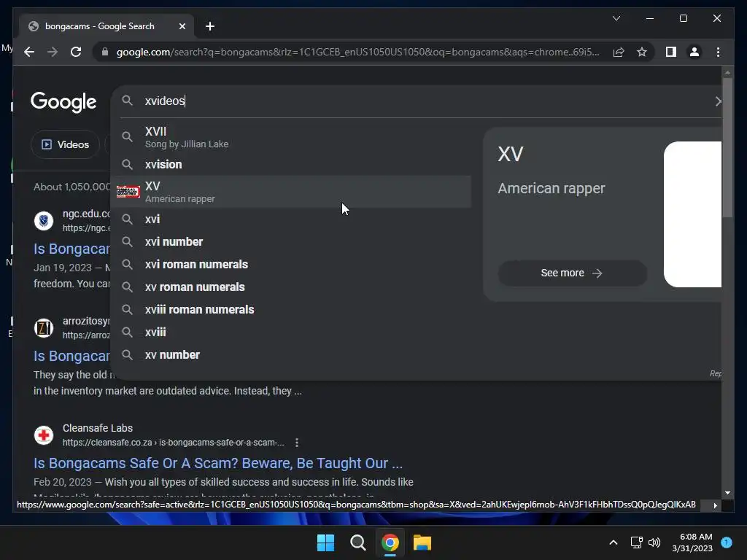747x560 pixels.
Task: Open the Chrome side panel
Action: (671, 52)
